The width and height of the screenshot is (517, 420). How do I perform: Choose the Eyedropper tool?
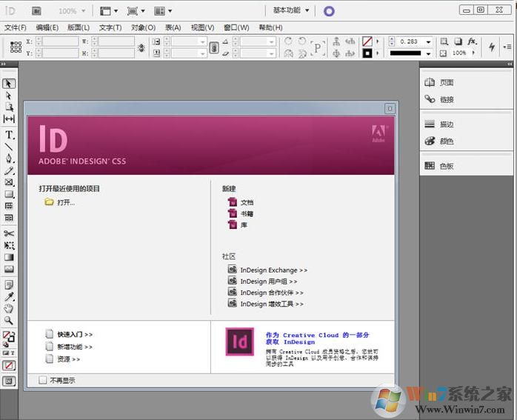pos(9,296)
